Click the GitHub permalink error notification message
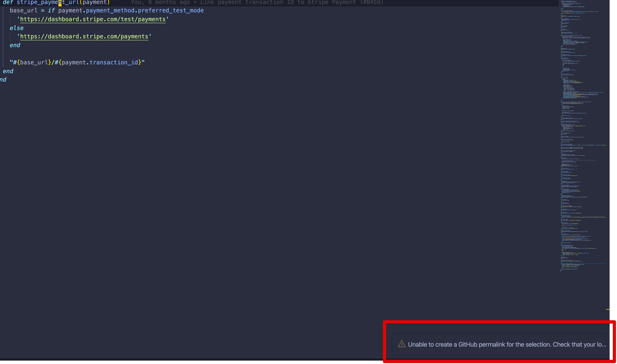Screen dimensions: 617x364 (507, 344)
